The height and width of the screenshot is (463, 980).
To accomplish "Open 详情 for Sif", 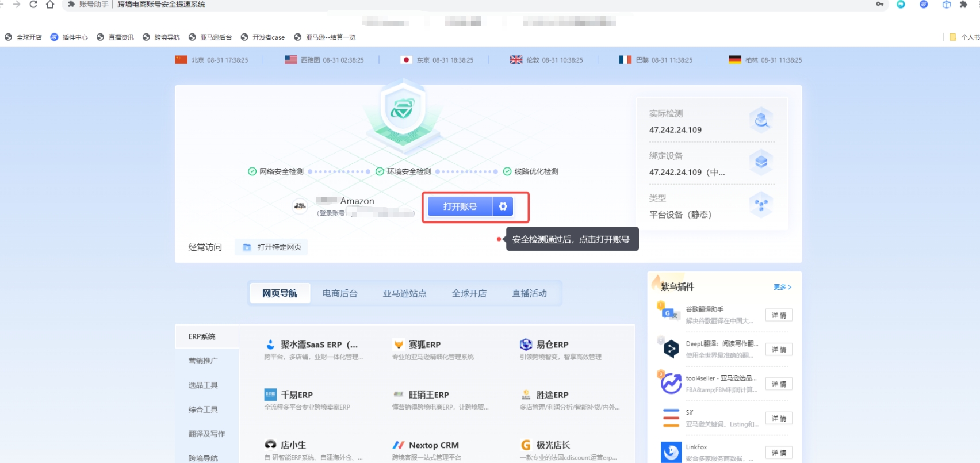I will point(779,419).
